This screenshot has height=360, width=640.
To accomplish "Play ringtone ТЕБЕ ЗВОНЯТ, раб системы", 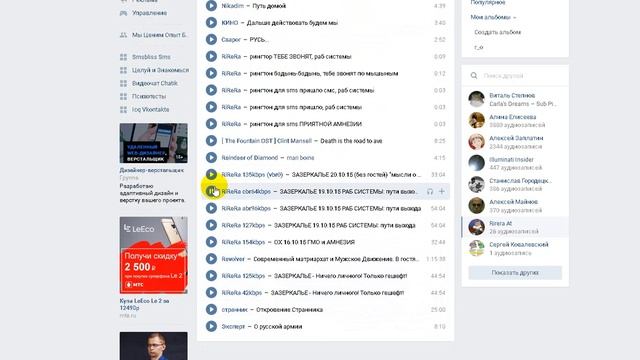I will [211, 56].
